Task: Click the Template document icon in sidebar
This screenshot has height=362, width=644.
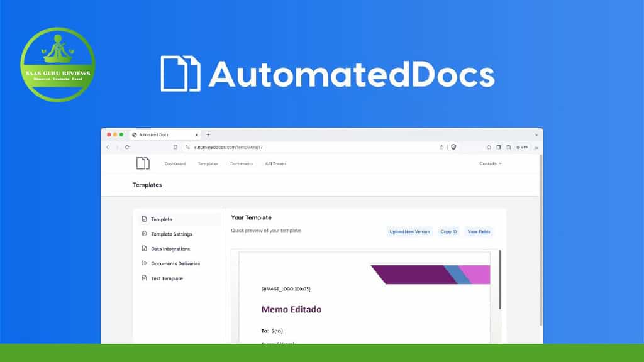Action: [x=144, y=219]
